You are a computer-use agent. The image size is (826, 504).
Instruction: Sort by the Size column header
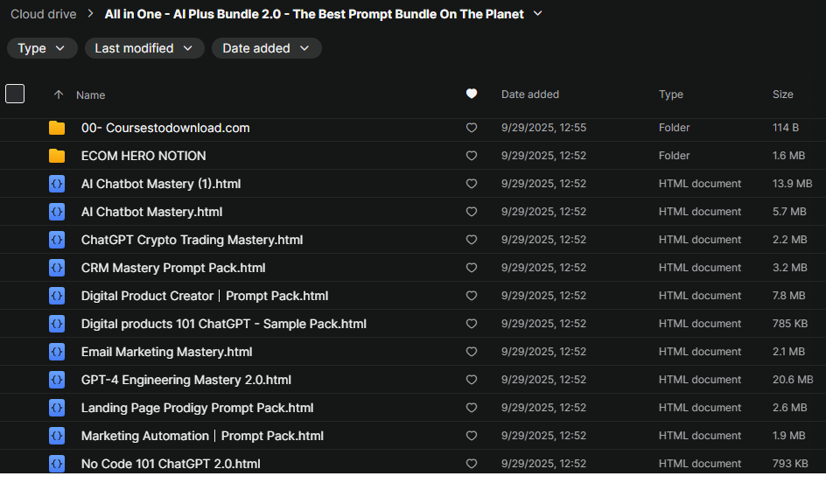tap(783, 94)
